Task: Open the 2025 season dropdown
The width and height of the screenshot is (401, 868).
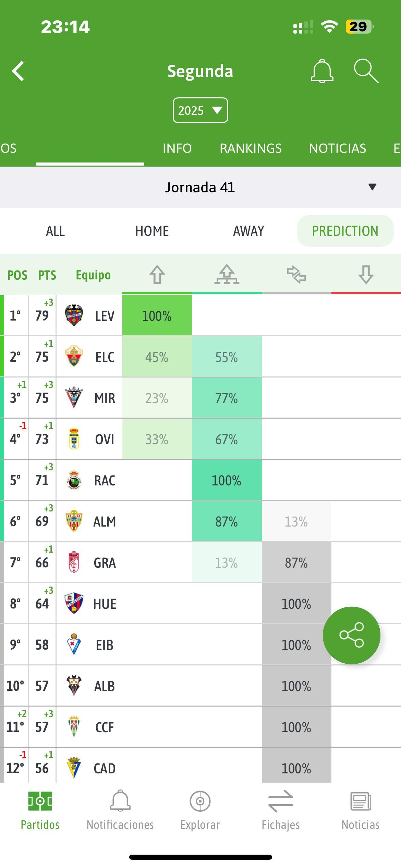Action: (x=200, y=110)
